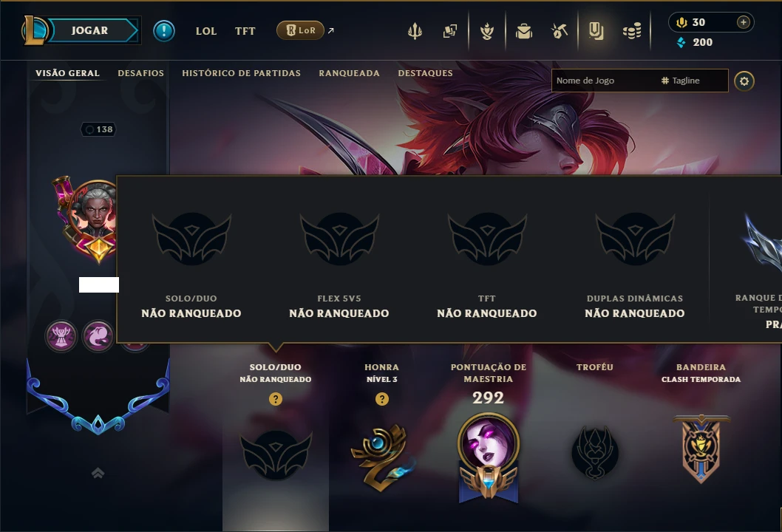Open the Collection cards icon
This screenshot has width=782, height=532.
click(450, 31)
